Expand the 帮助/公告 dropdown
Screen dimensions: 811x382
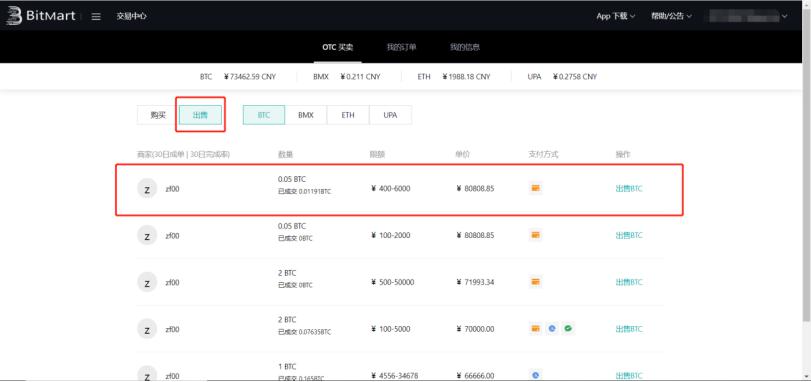671,16
